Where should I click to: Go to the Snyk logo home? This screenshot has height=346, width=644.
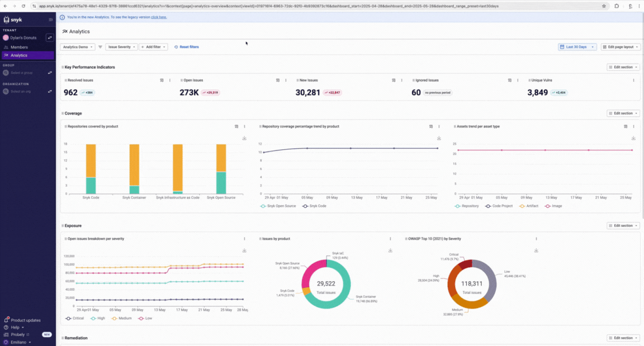[13, 20]
